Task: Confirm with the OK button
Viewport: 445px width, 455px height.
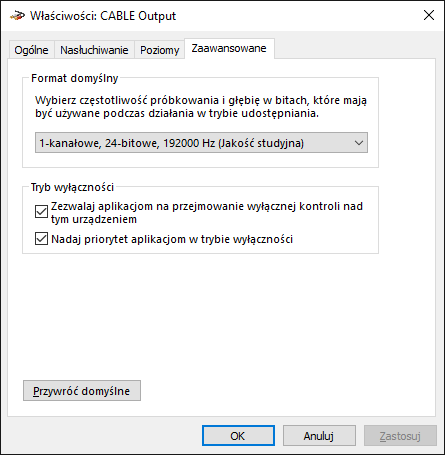Action: coord(238,436)
